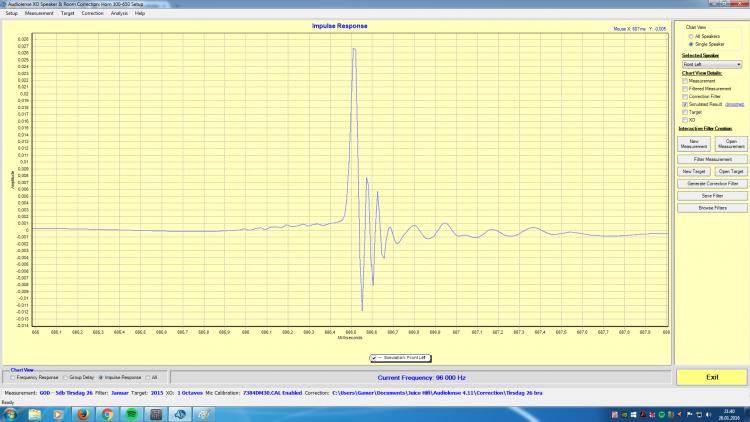Click the link beside Simulated Result
Screen dimensions: 750x422
[734, 104]
